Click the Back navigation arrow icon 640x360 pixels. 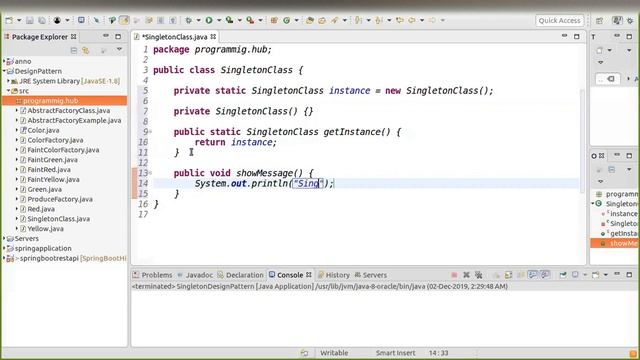pos(412,20)
